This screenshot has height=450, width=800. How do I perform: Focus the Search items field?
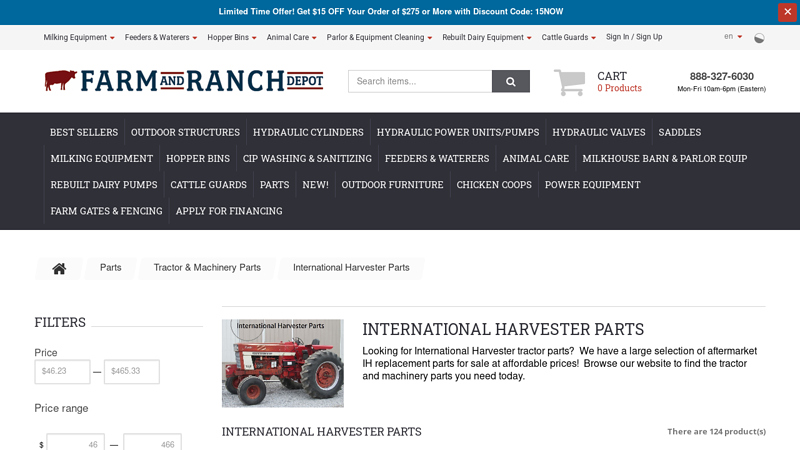pyautogui.click(x=420, y=81)
